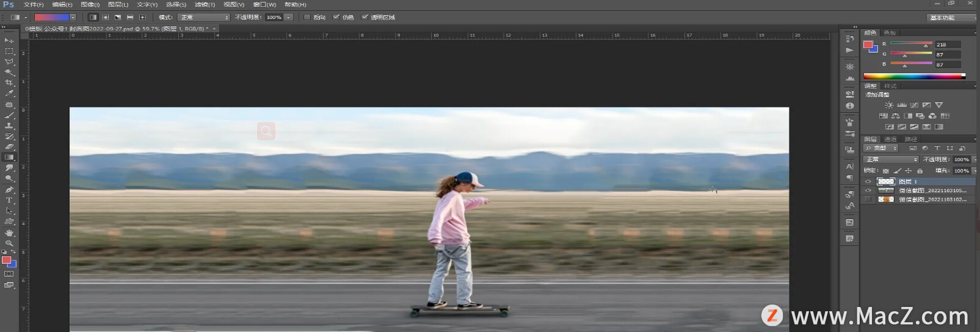Viewport: 980px width, 332px height.
Task: Select the Eraser tool
Action: [9, 147]
